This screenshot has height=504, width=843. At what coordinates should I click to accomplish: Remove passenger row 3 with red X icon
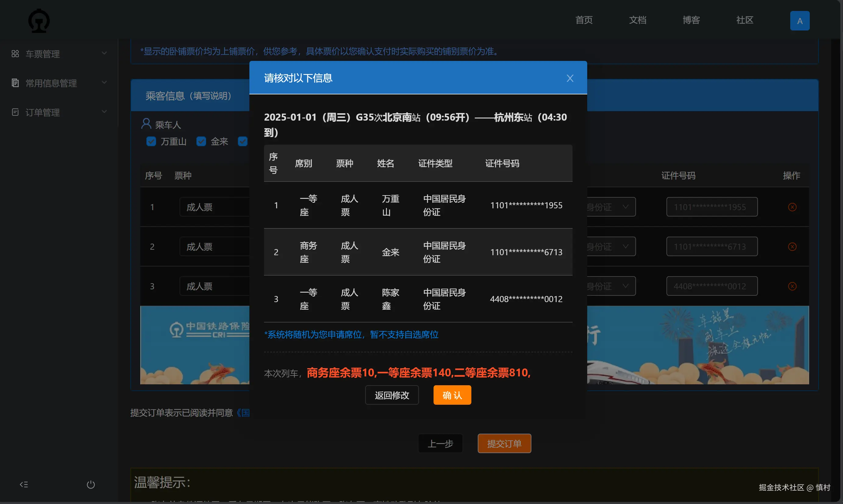[x=792, y=286]
